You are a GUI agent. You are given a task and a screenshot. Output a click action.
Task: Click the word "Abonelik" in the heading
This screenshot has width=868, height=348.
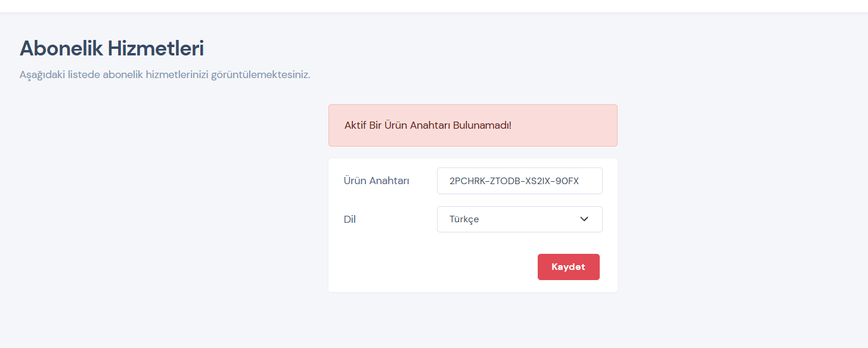(61, 49)
